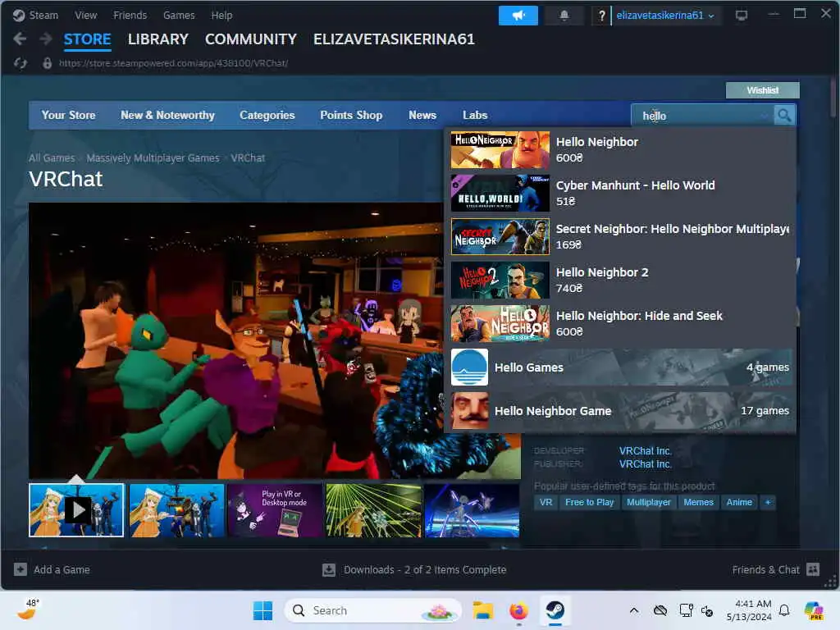The width and height of the screenshot is (840, 630).
Task: Open Steam Labs
Action: (x=475, y=115)
